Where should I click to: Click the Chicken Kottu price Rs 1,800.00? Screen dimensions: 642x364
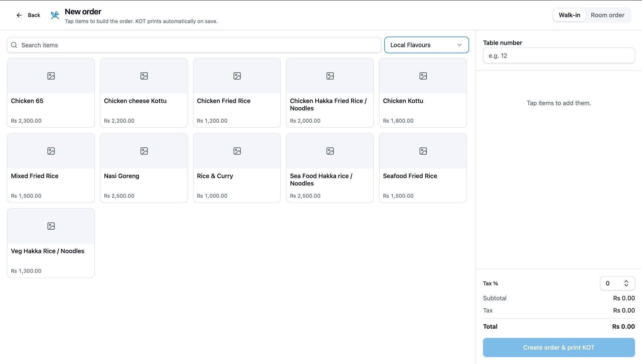[x=398, y=121]
